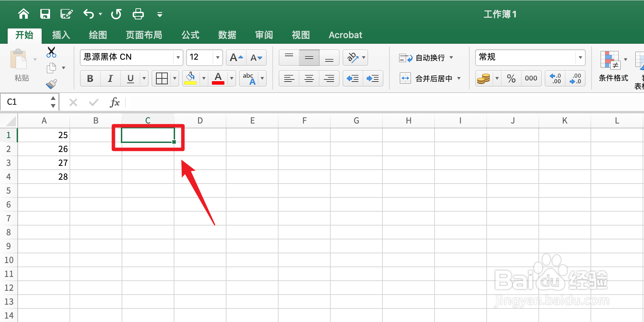The height and width of the screenshot is (322, 644).
Task: Undo the last action
Action: [x=89, y=14]
